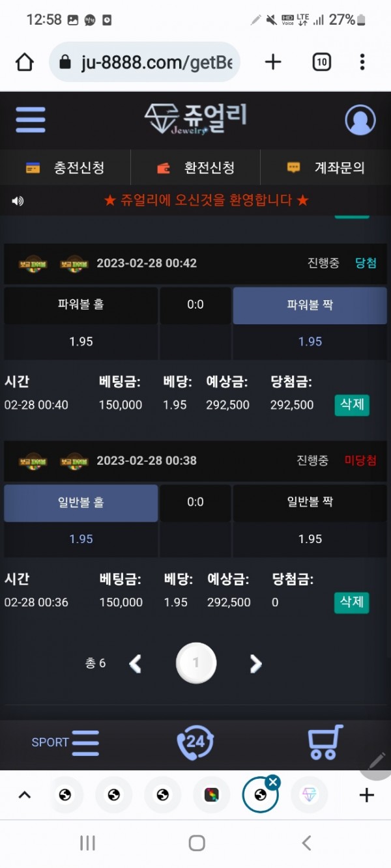
Task: Delete the 02-28 00:36 bet record
Action: click(x=352, y=602)
